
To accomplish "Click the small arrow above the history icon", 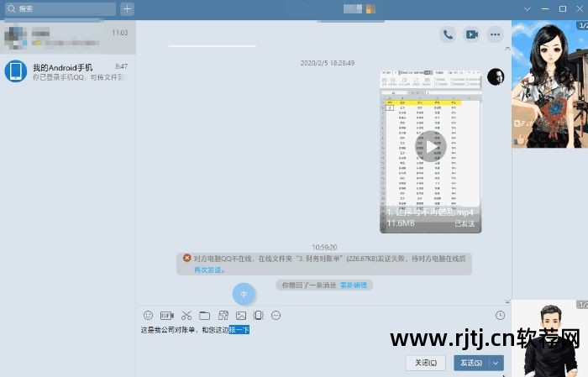I will coord(507,301).
